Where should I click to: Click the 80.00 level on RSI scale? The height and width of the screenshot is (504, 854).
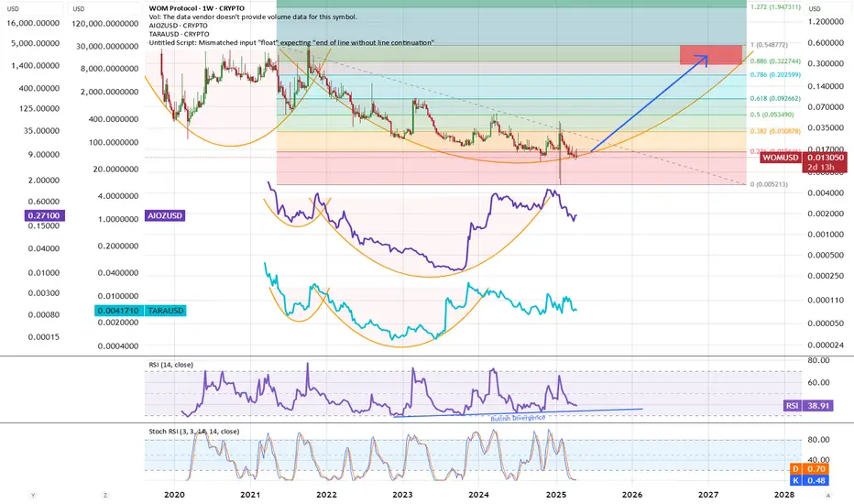pos(818,360)
